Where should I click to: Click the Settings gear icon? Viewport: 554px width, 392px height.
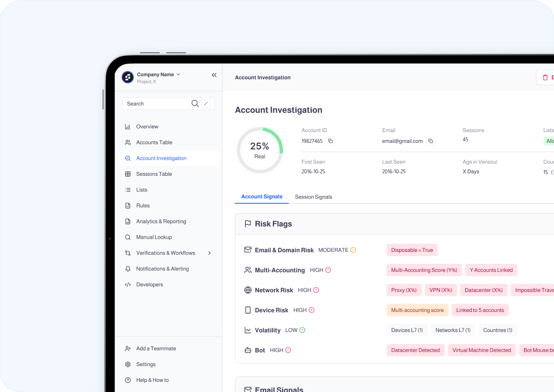click(128, 365)
